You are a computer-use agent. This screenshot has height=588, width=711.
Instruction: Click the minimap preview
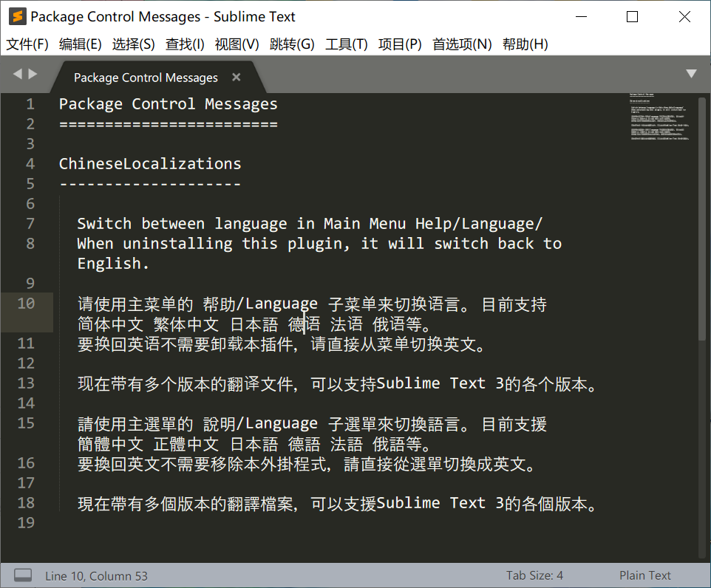pyautogui.click(x=660, y=117)
